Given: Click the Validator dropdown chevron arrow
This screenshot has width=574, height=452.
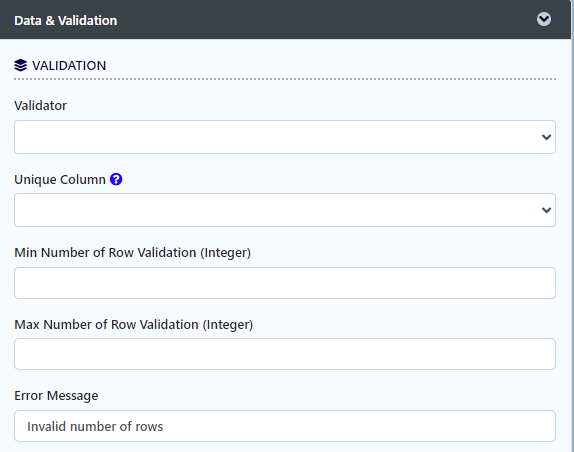Looking at the screenshot, I should [546, 137].
